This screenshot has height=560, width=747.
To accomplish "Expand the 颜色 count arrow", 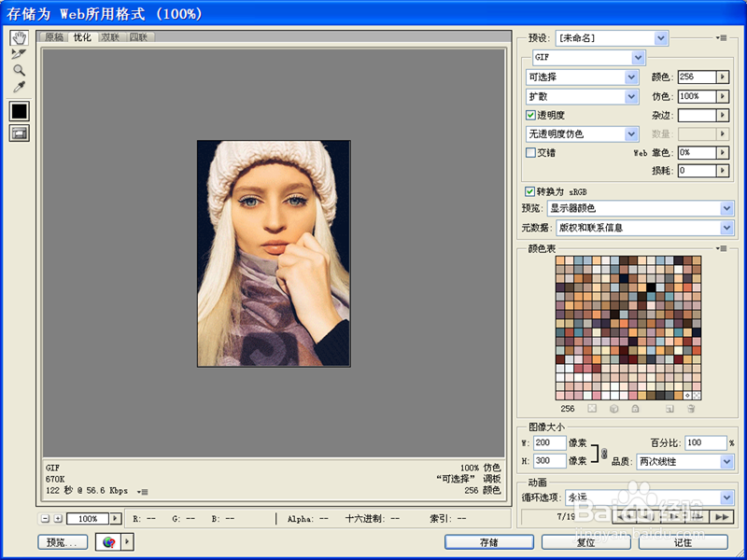I will point(723,77).
